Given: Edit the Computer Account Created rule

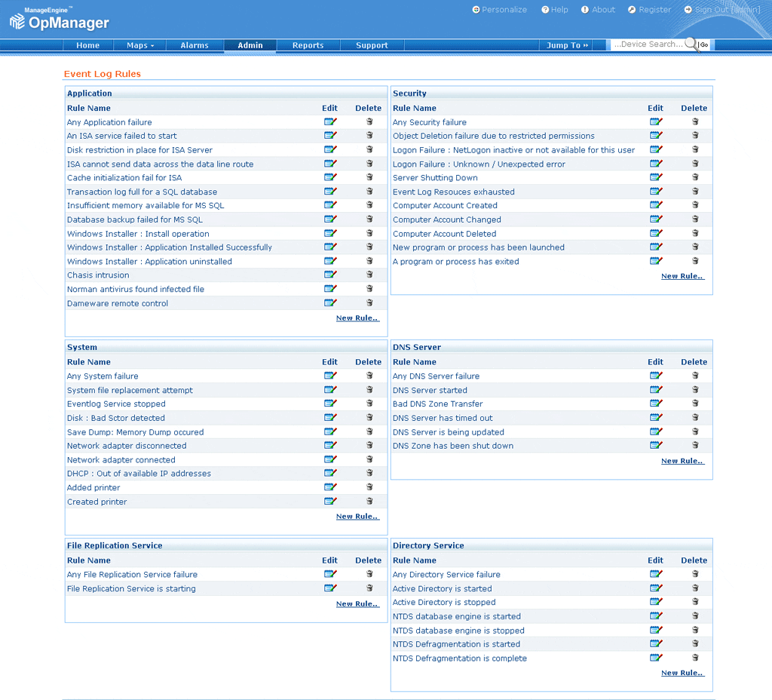Looking at the screenshot, I should click(657, 205).
